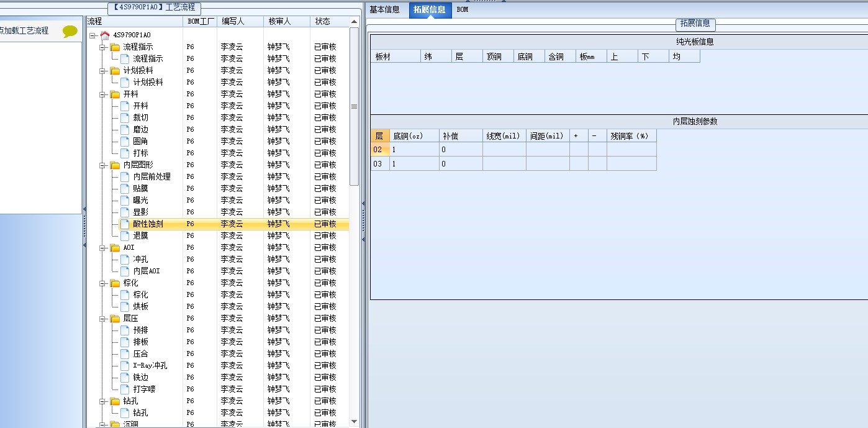Collapse the 计划投料 folder expander
The image size is (868, 428).
click(102, 71)
